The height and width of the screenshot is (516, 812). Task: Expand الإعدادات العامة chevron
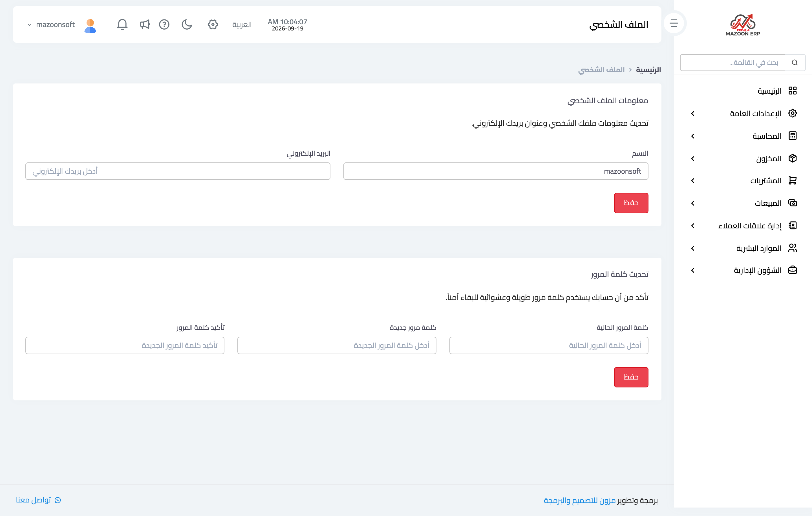tap(693, 114)
